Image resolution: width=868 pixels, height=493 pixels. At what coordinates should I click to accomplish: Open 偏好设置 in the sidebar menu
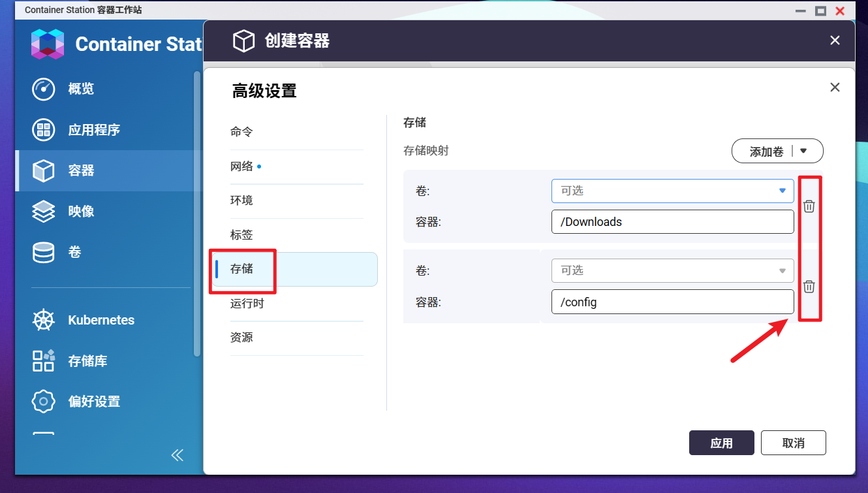[104, 402]
